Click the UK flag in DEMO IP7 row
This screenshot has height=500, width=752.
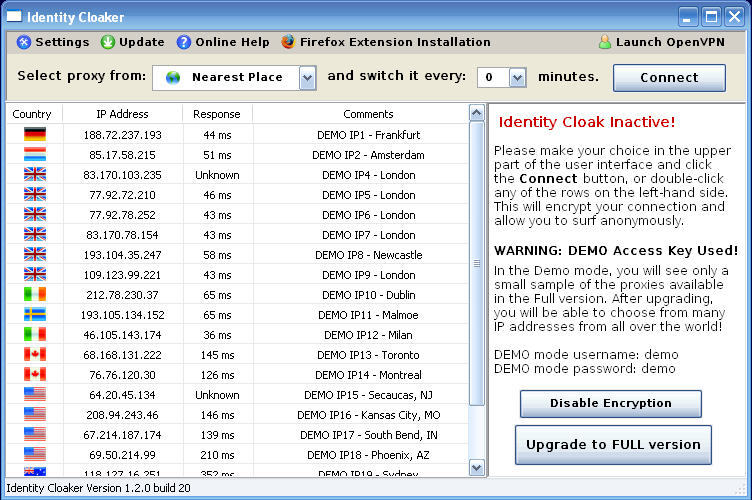35,234
